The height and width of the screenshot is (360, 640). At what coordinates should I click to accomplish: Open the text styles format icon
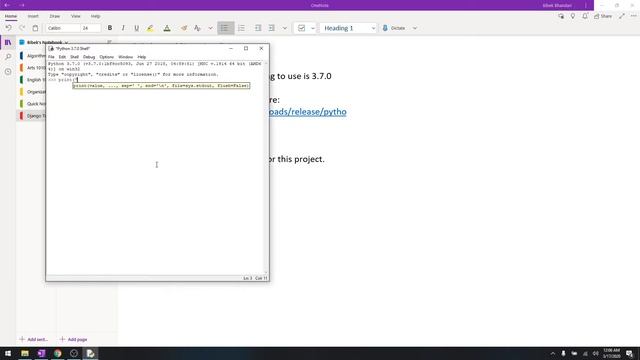(x=198, y=28)
